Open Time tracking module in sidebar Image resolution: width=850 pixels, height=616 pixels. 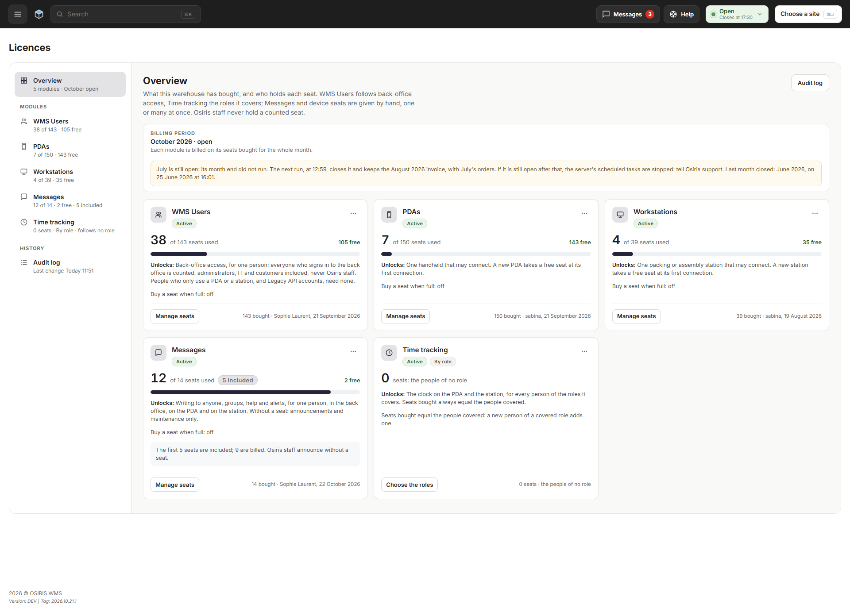[70, 226]
